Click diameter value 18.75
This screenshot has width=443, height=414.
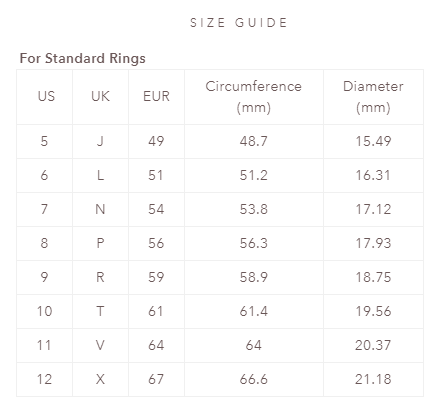[x=373, y=278]
